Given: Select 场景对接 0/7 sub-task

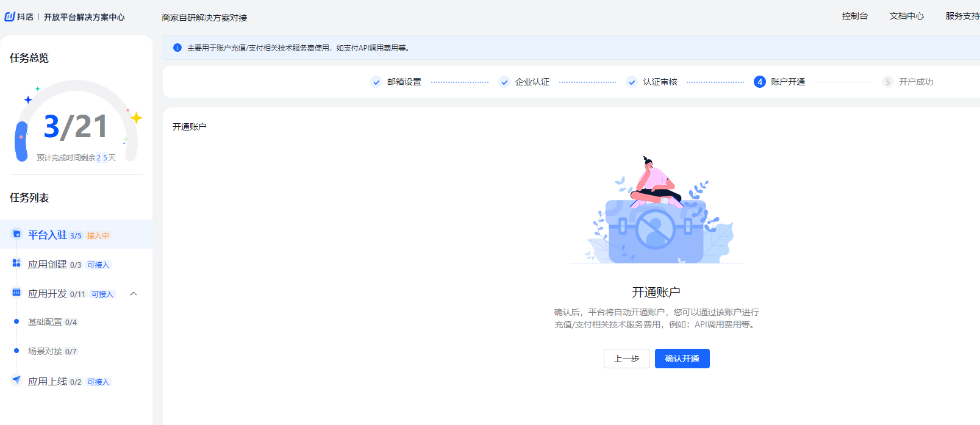Looking at the screenshot, I should coord(52,351).
